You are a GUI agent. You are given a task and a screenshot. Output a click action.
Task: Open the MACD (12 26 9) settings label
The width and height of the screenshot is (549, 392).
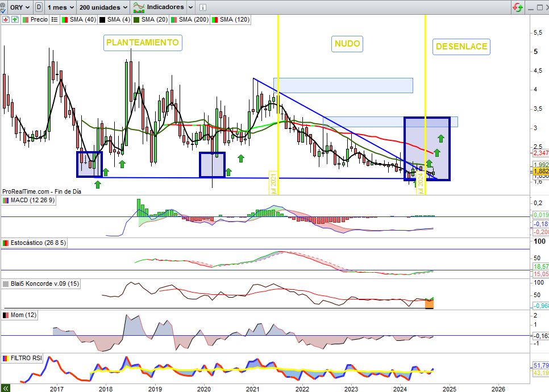pos(32,200)
